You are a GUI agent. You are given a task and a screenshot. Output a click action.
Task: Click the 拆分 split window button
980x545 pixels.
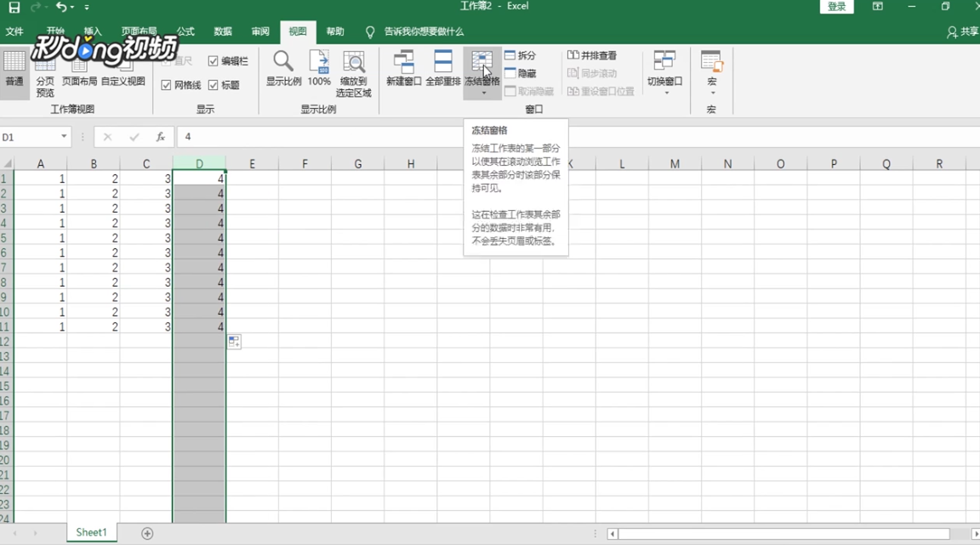pyautogui.click(x=521, y=54)
